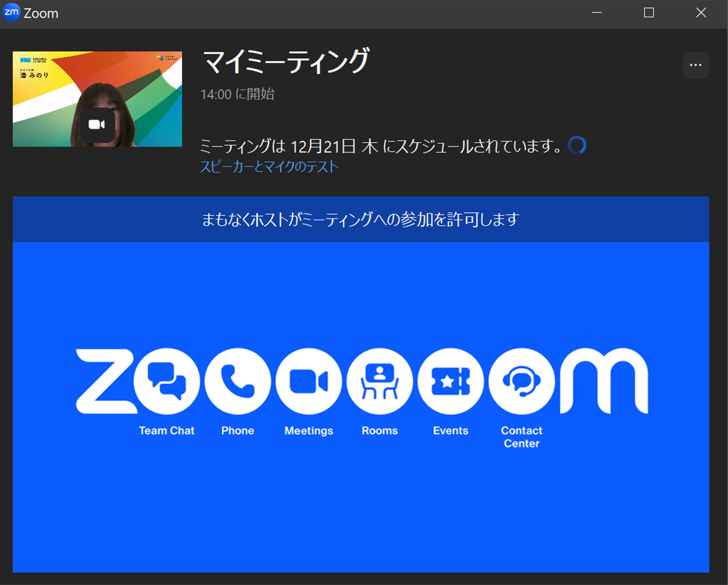Viewport: 728px width, 585px height.
Task: Click the Events ticket icon
Action: (450, 381)
